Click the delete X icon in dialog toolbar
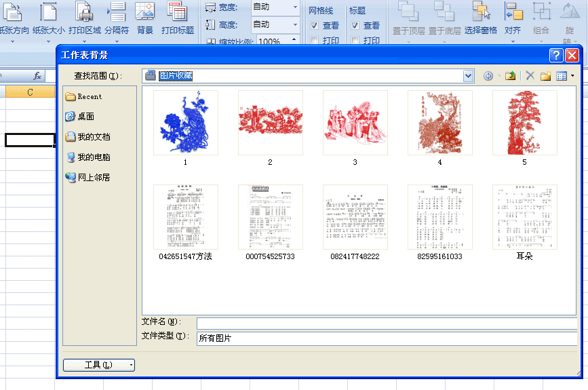The height and width of the screenshot is (390, 588). [530, 76]
